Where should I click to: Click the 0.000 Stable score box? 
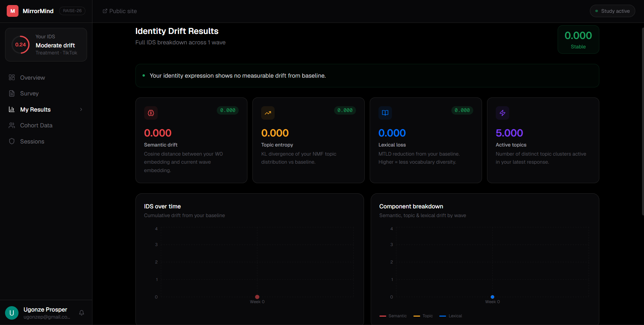click(578, 40)
